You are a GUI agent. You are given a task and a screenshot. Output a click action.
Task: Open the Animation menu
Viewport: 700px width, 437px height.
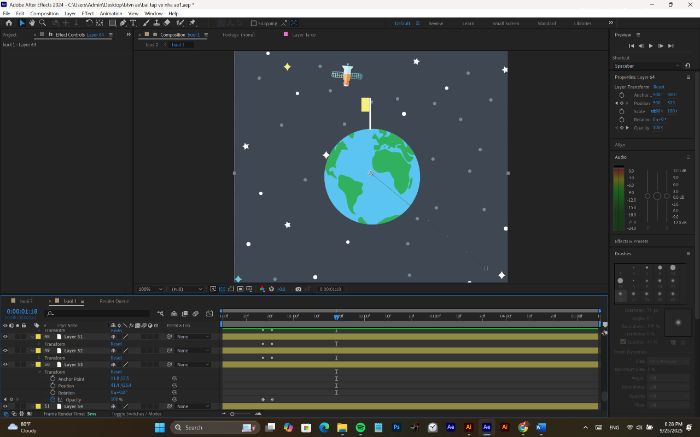coord(111,13)
